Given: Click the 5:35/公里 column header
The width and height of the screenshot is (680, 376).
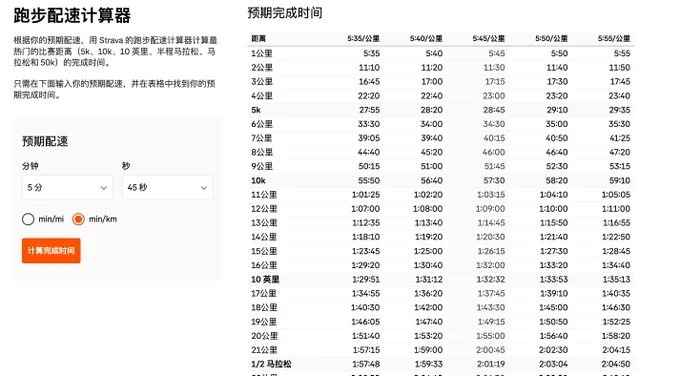Looking at the screenshot, I should point(363,39).
